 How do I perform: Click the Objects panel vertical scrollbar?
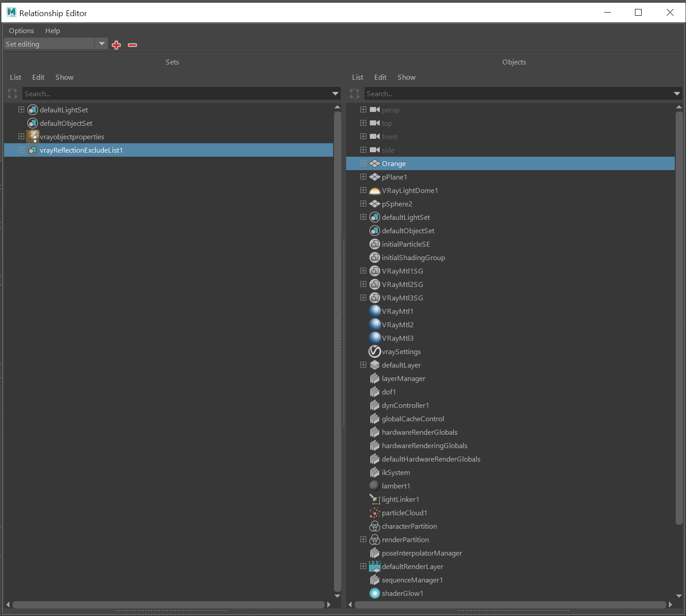[679, 318]
